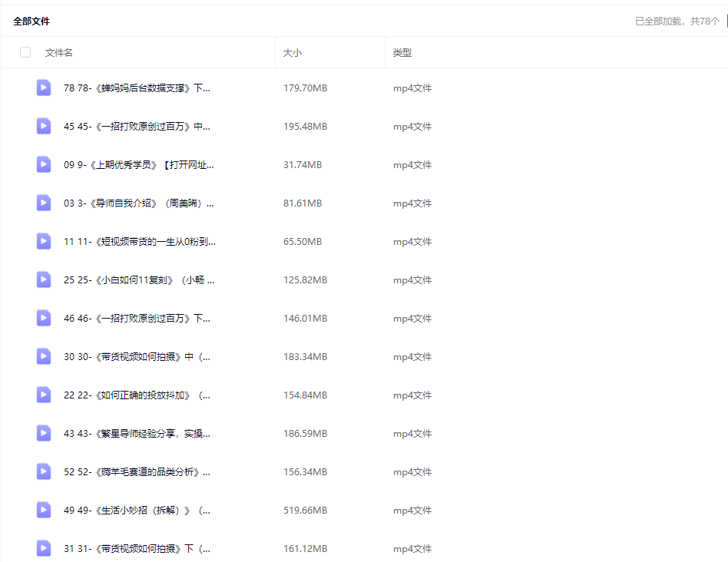The image size is (728, 562).
Task: Sort files by the 大小 column header
Action: [293, 53]
